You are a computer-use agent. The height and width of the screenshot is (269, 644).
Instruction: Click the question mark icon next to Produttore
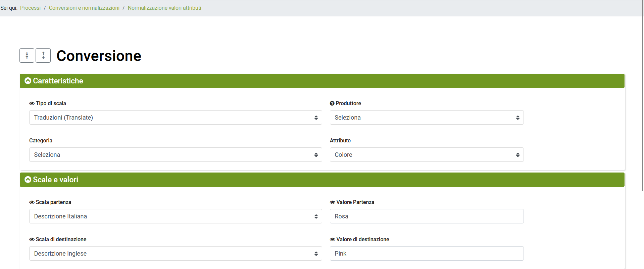[332, 104]
